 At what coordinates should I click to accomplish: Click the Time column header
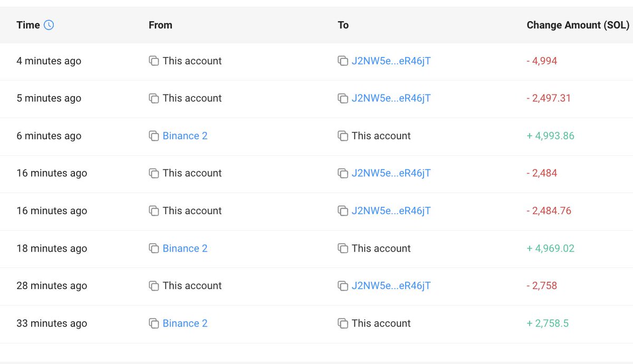pos(28,25)
